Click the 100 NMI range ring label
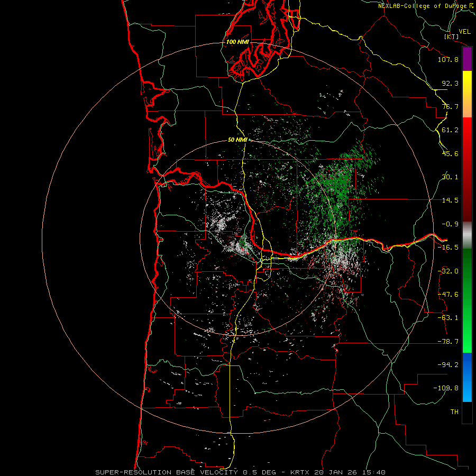Image resolution: width=476 pixels, height=476 pixels. tap(237, 42)
